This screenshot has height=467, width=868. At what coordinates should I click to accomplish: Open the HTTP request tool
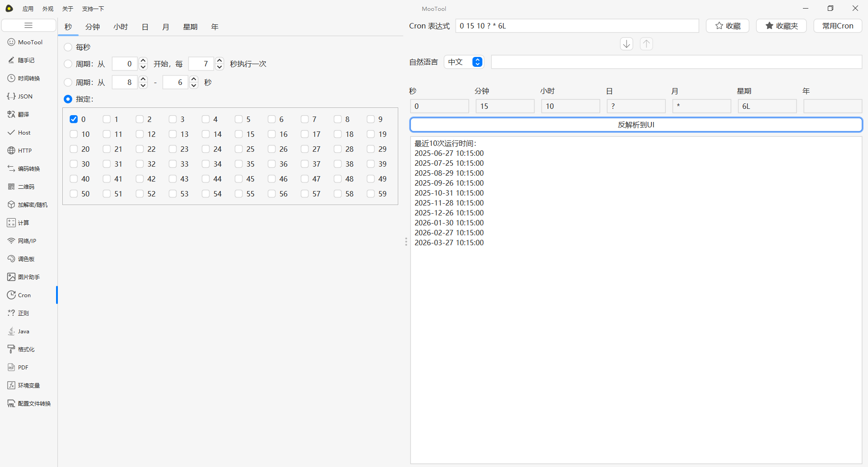click(x=24, y=150)
